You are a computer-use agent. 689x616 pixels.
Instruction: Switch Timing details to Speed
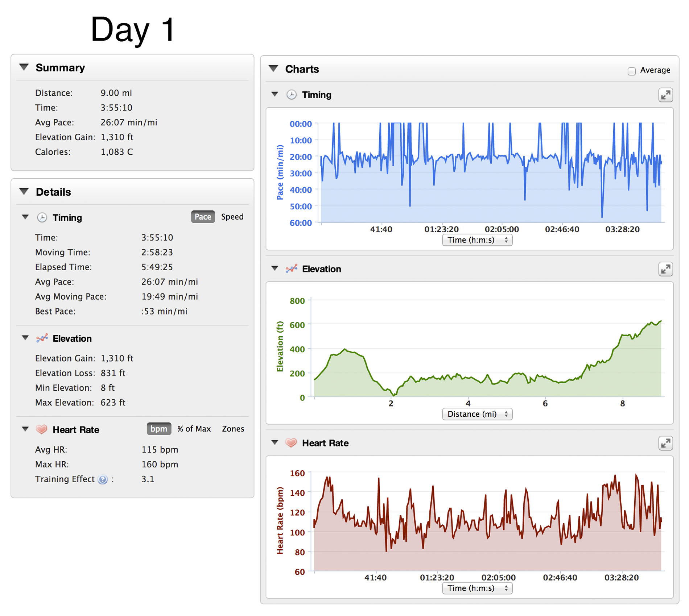232,217
